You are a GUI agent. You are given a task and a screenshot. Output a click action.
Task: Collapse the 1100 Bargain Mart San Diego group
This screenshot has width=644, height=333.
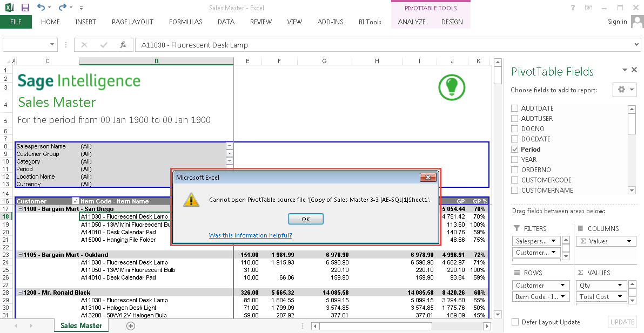[x=20, y=209]
